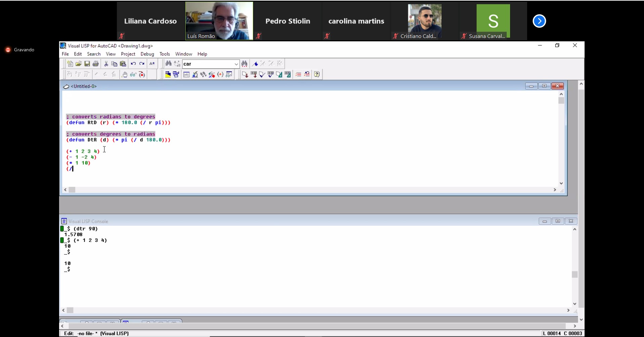Open Inspect with the microscope icon

pyautogui.click(x=195, y=75)
